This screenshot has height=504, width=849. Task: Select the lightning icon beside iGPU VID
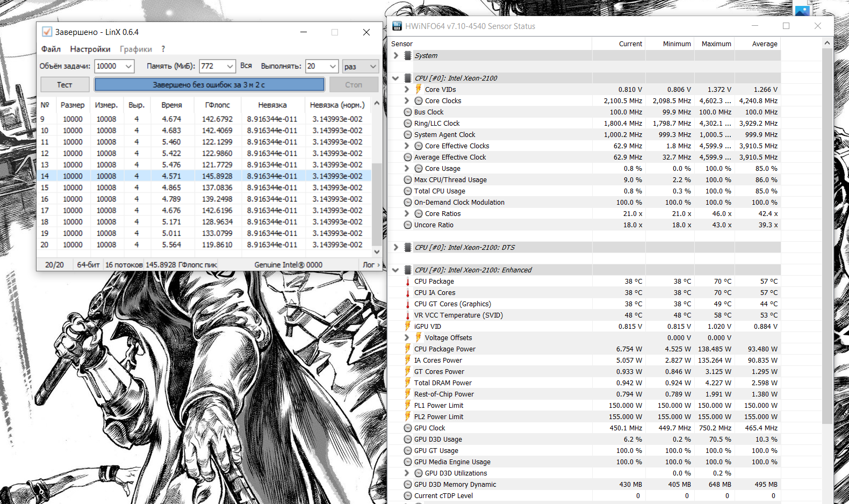coord(408,326)
